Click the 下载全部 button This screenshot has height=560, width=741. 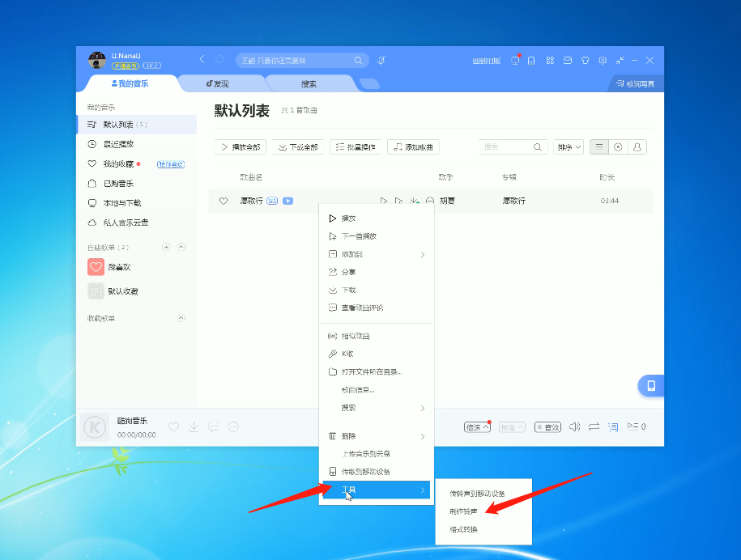(x=298, y=146)
